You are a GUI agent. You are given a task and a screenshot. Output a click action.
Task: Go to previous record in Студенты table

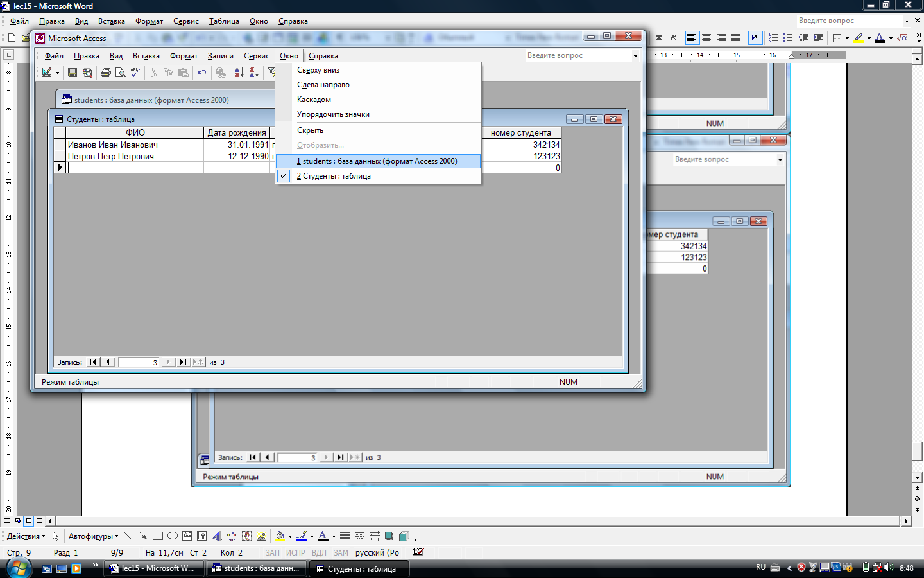tap(108, 362)
